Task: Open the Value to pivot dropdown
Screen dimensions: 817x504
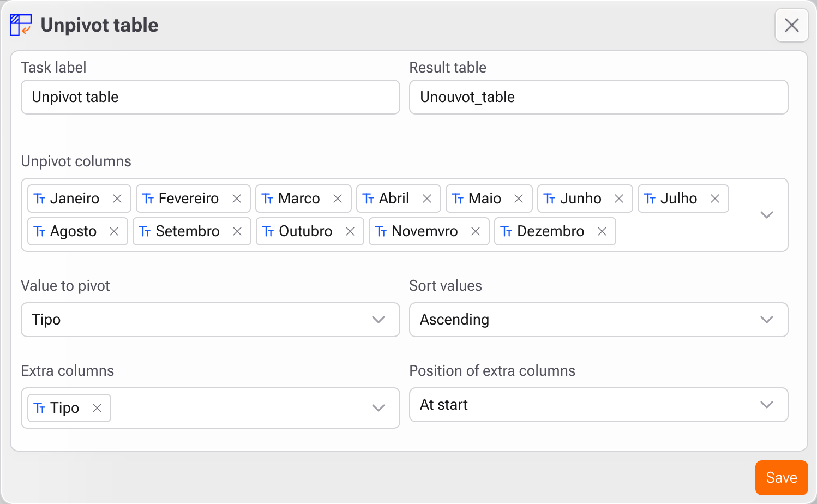Action: tap(379, 320)
